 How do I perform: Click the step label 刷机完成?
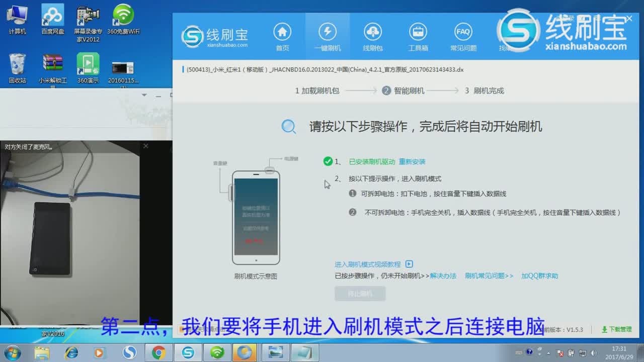(489, 91)
